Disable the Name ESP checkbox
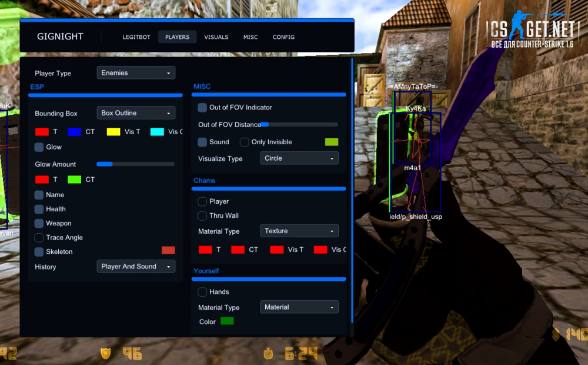The width and height of the screenshot is (588, 365). click(39, 195)
